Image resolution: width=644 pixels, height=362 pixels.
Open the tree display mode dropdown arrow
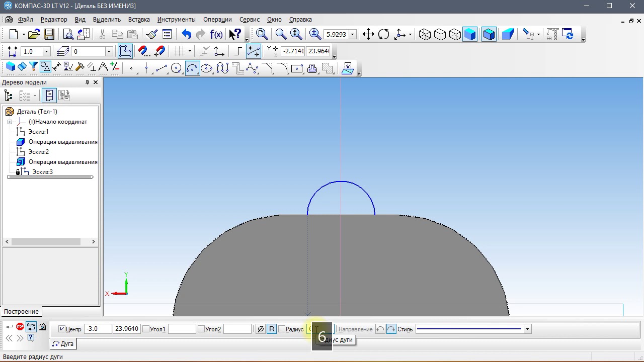point(35,96)
